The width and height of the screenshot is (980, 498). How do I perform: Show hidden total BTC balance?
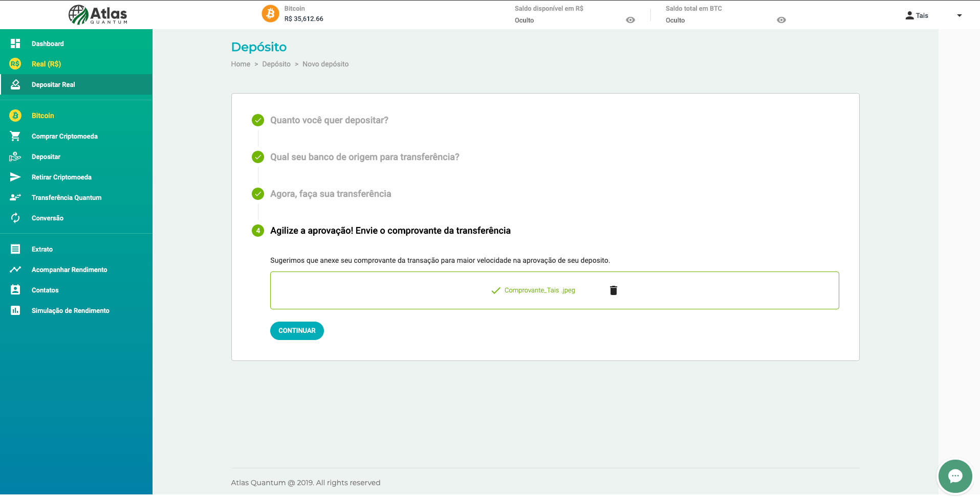point(781,20)
